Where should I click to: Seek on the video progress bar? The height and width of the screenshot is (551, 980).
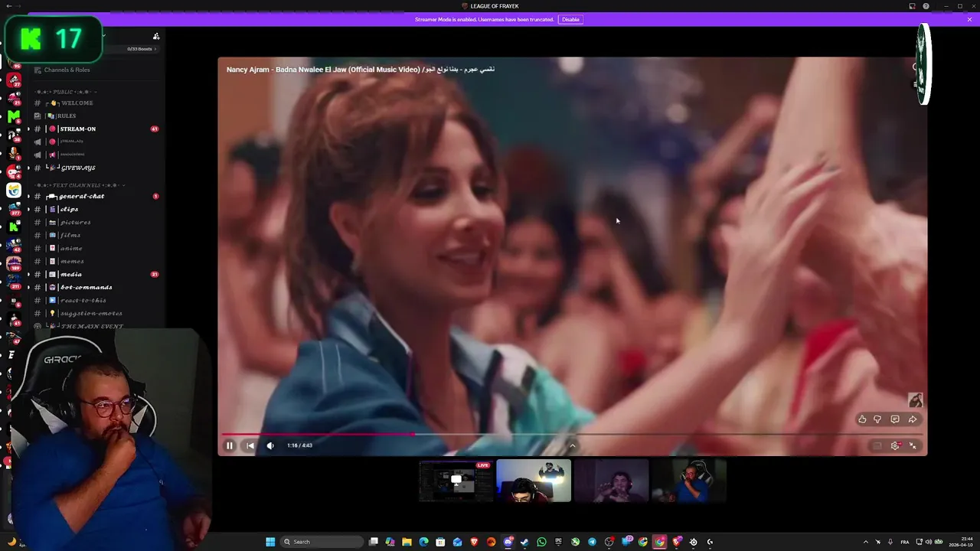click(572, 435)
